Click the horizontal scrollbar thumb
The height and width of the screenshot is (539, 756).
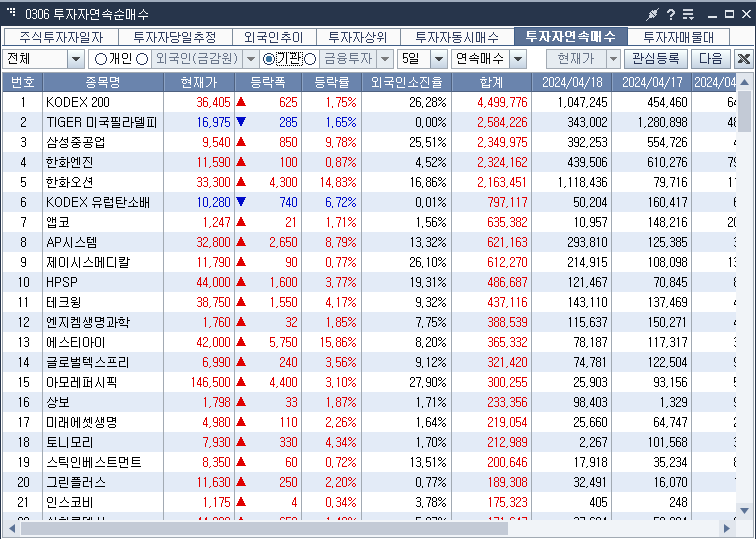[264, 528]
